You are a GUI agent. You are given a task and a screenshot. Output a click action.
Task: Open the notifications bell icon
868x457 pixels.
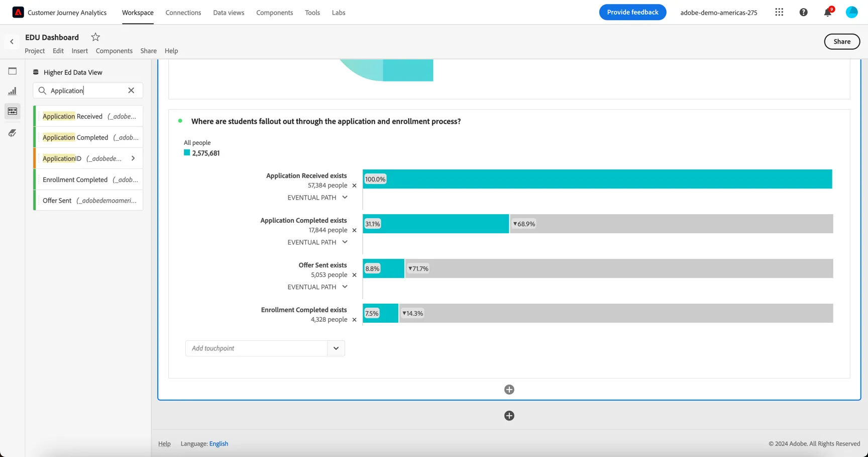point(827,12)
